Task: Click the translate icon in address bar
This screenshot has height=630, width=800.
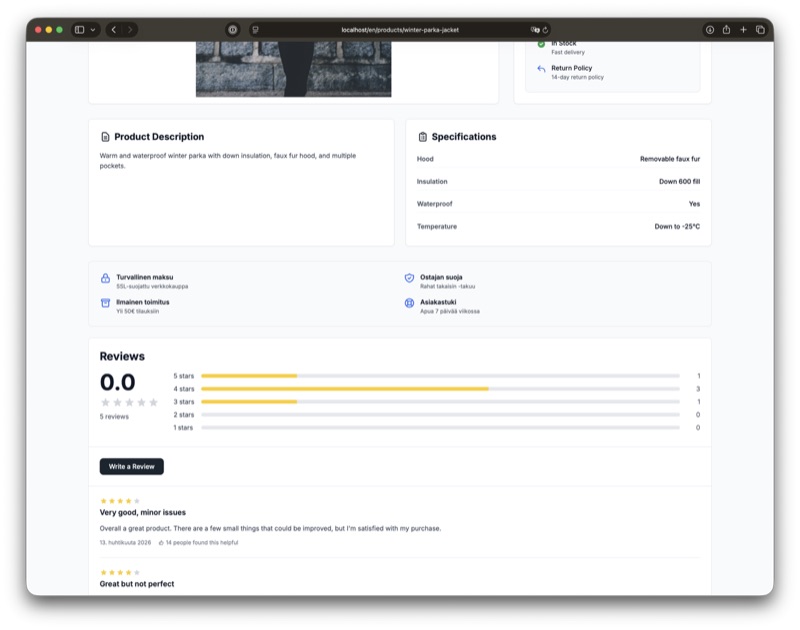Action: (535, 30)
